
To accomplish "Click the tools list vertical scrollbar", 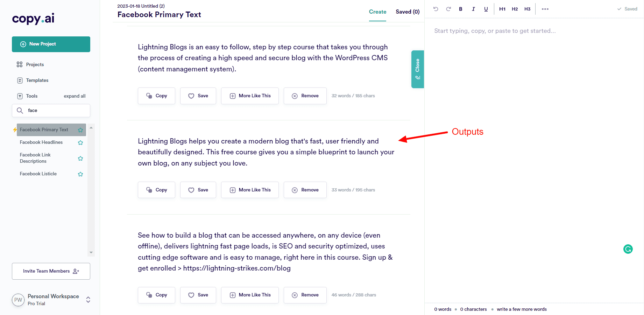I will (91, 190).
